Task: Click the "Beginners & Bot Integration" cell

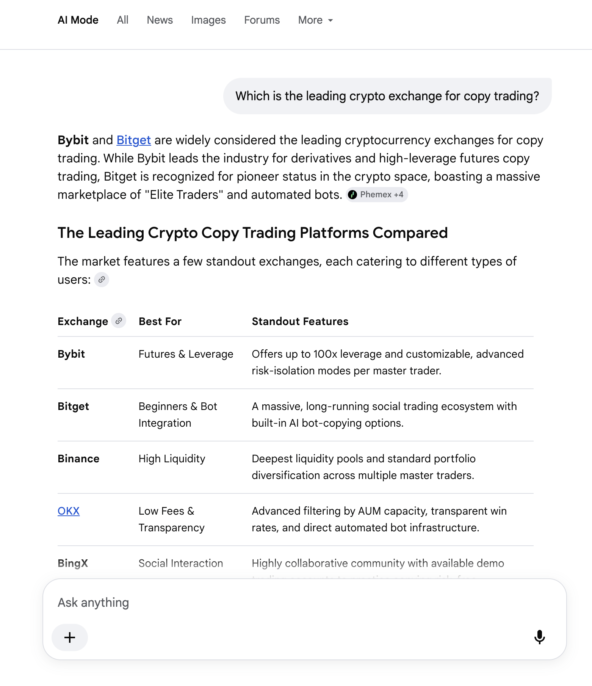Action: coord(178,414)
